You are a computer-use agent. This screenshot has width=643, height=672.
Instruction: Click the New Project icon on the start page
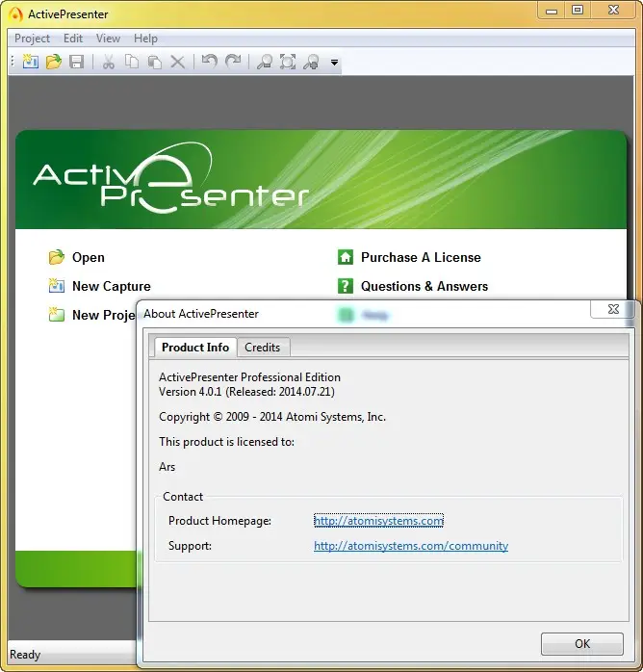[56, 315]
